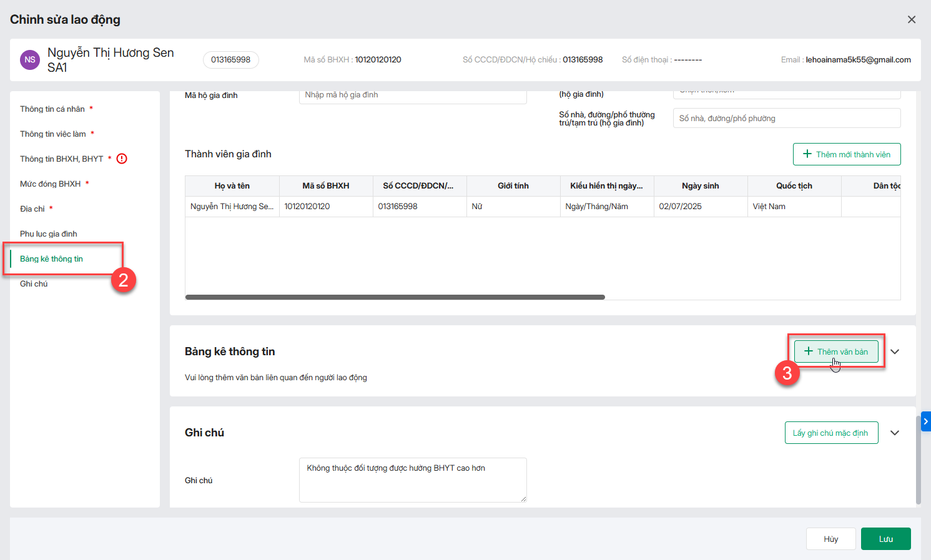Image resolution: width=931 pixels, height=560 pixels.
Task: Select the Mức đóng BHXH menu item
Action: (x=51, y=184)
